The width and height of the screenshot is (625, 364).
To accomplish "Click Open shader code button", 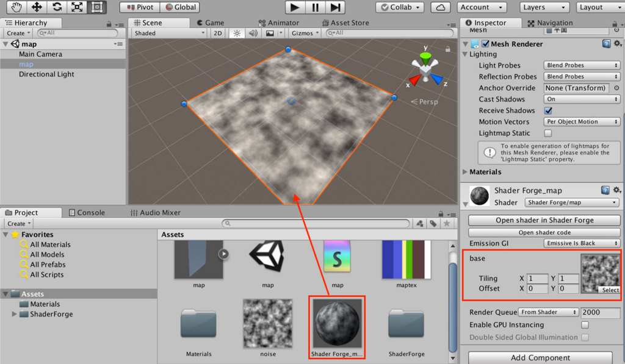I will pyautogui.click(x=544, y=232).
